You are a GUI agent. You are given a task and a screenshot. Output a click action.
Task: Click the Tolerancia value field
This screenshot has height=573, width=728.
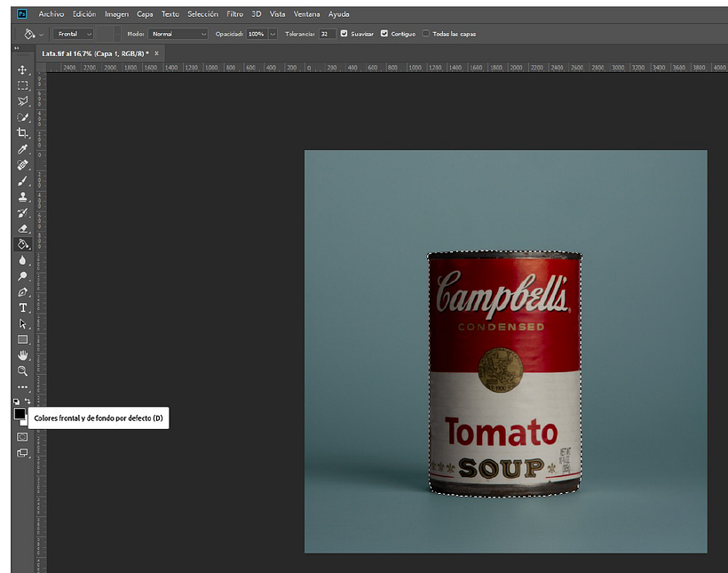tap(327, 34)
